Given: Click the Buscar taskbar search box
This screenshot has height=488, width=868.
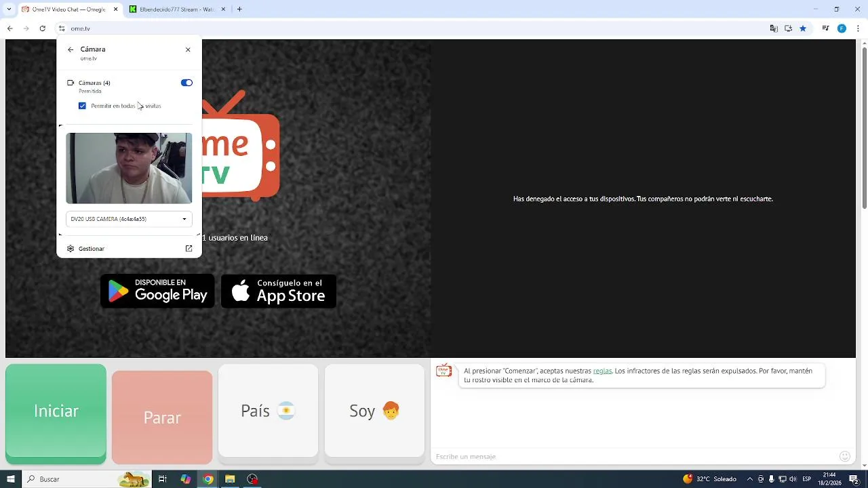Looking at the screenshot, I should click(x=87, y=479).
